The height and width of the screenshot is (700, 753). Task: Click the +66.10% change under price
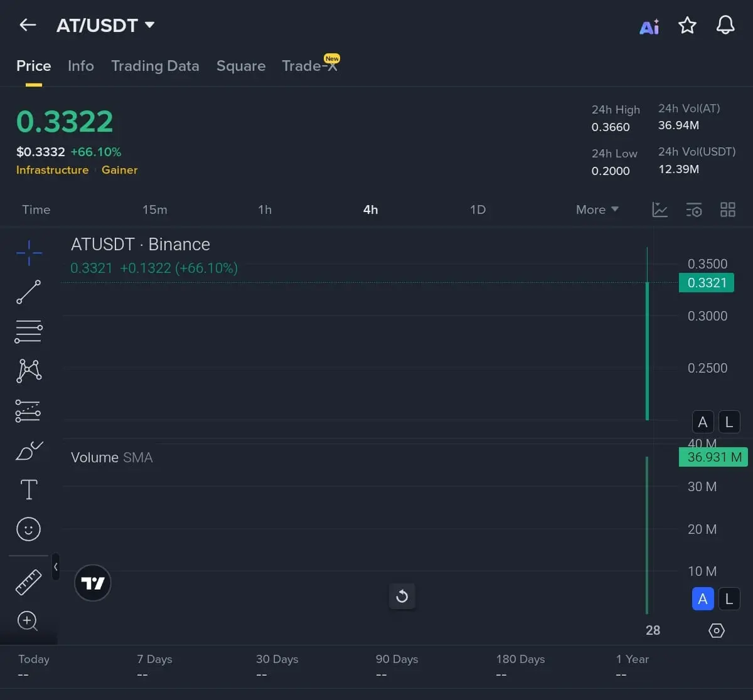pyautogui.click(x=96, y=152)
